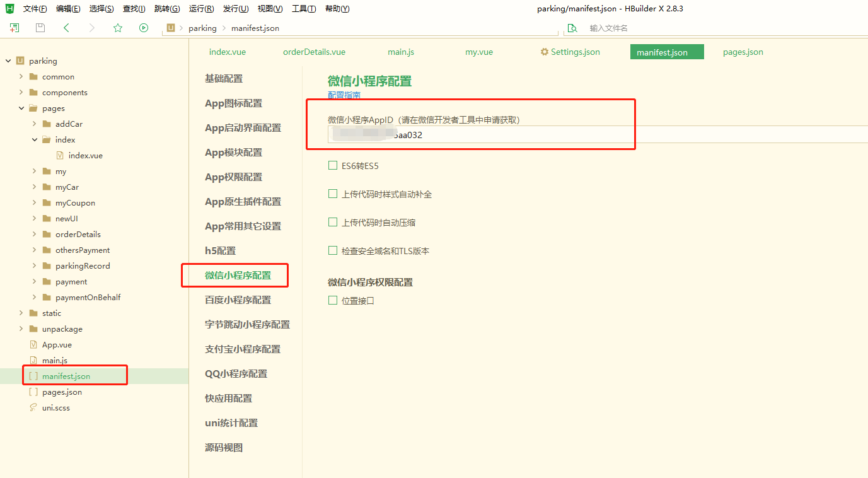
Task: Enable the ES6转ES5 checkbox
Action: click(333, 165)
